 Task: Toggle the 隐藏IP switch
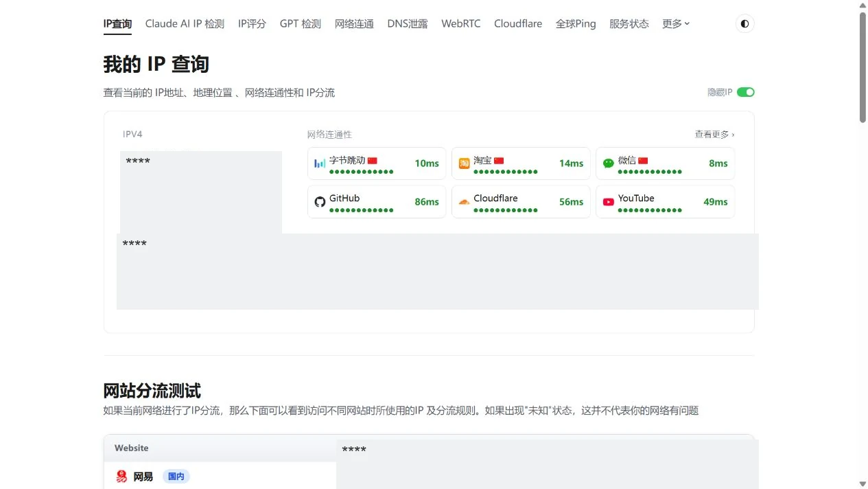pos(746,92)
